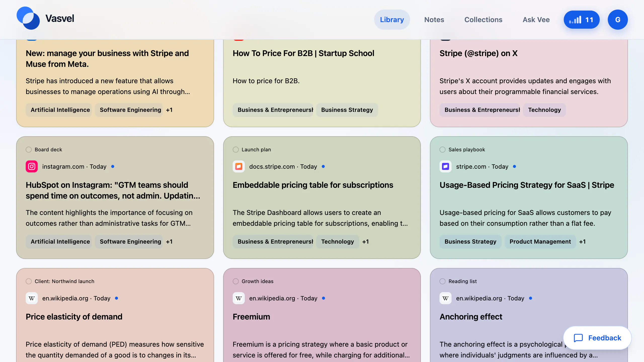Select the Board deck card radio

29,150
